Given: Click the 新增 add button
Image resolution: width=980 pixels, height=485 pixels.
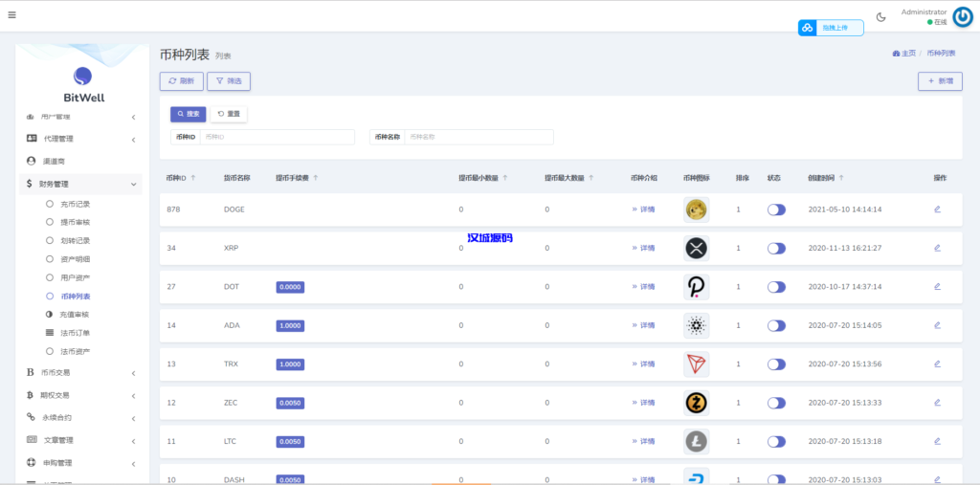Looking at the screenshot, I should click(x=940, y=81).
